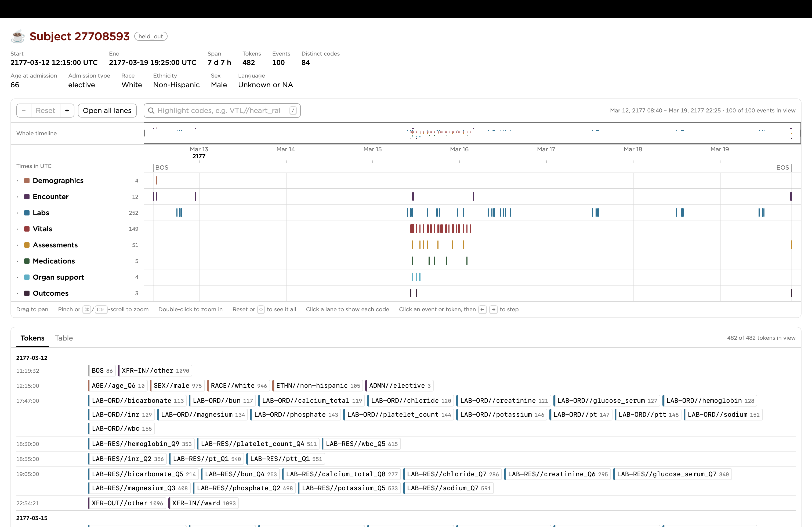Select the Tokens tab

[x=32, y=338]
